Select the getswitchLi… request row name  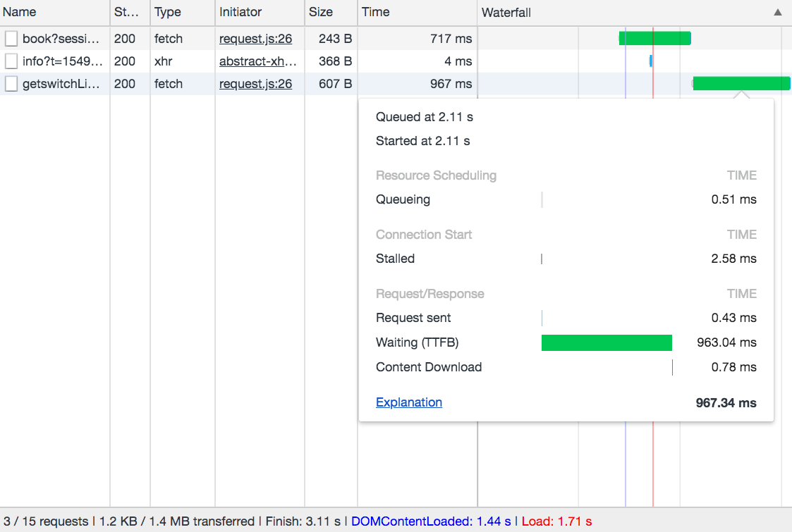[61, 84]
